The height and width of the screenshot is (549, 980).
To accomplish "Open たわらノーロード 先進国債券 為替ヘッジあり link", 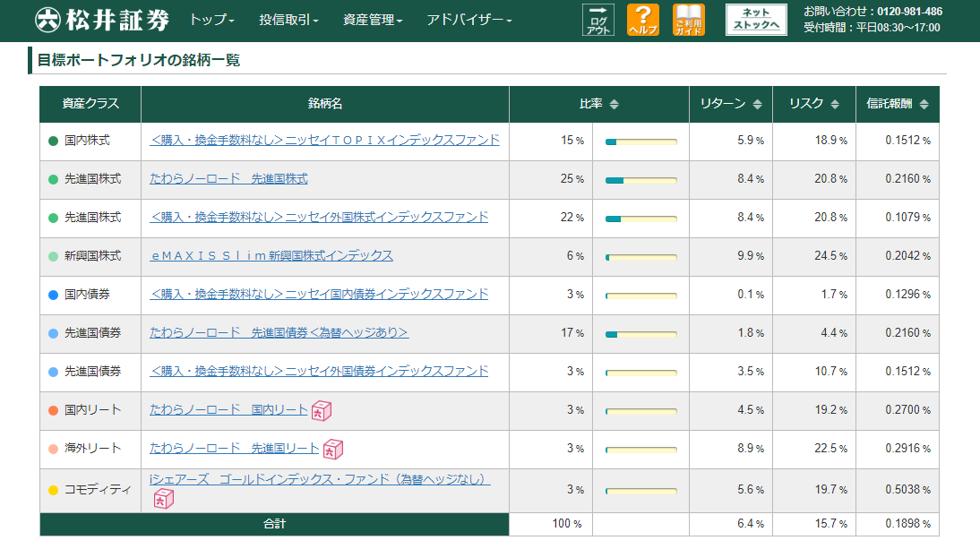I will click(x=279, y=333).
